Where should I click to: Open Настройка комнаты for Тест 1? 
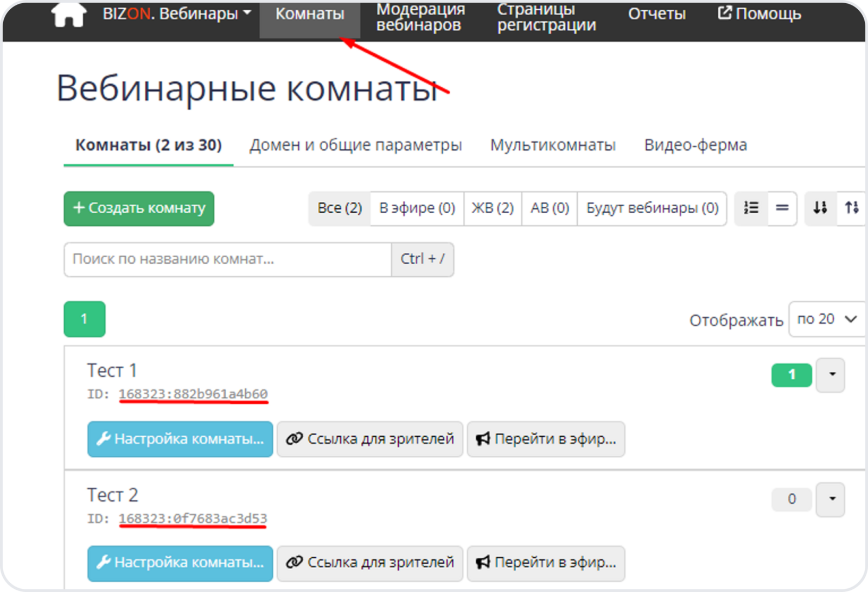coord(180,439)
